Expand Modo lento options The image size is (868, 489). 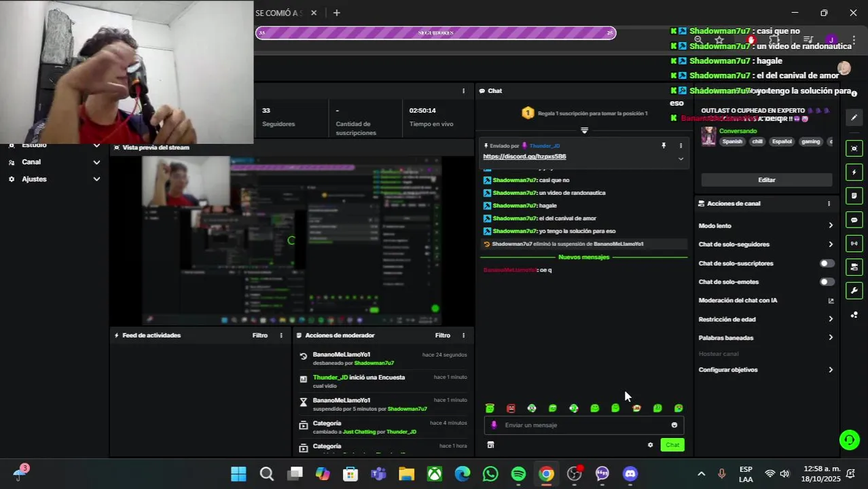pyautogui.click(x=830, y=225)
